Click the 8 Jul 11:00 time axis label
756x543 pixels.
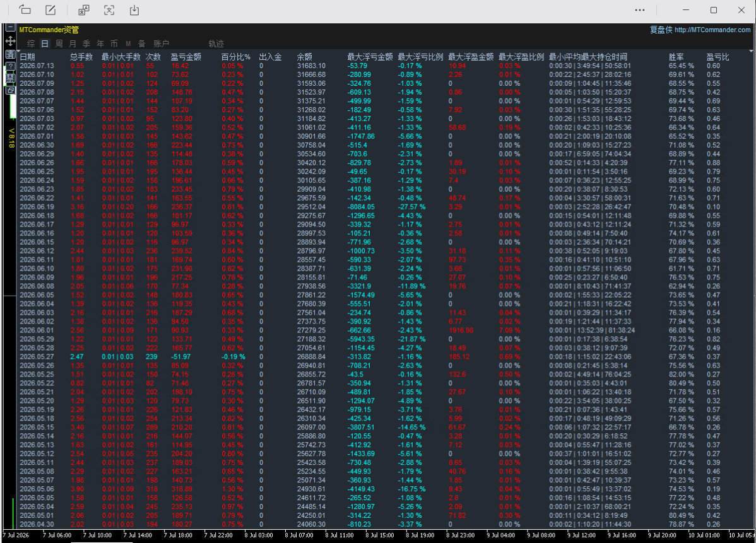(340, 535)
